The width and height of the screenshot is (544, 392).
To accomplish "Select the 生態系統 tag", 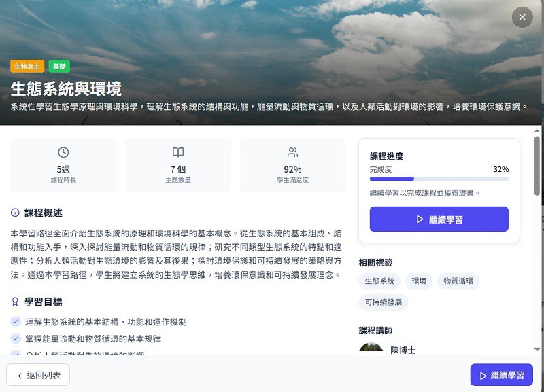I will click(379, 281).
